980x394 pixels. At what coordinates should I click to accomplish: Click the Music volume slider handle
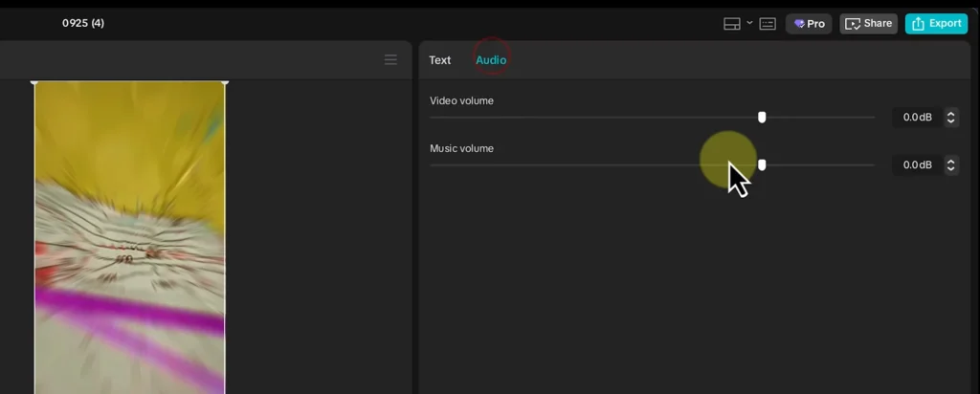[x=762, y=164]
